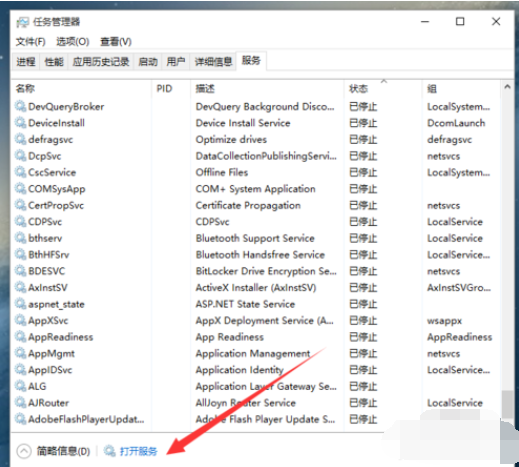
Task: Switch to the 进程 tab
Action: [26, 62]
